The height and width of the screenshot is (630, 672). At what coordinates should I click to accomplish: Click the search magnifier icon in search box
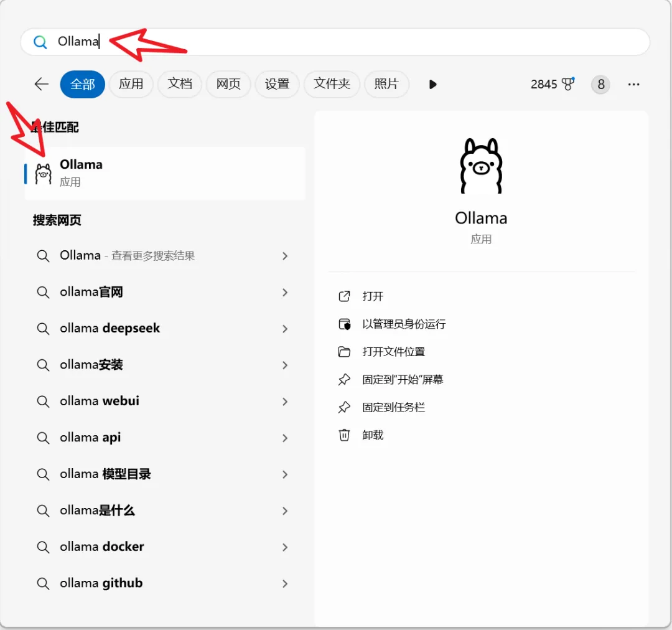coord(40,42)
